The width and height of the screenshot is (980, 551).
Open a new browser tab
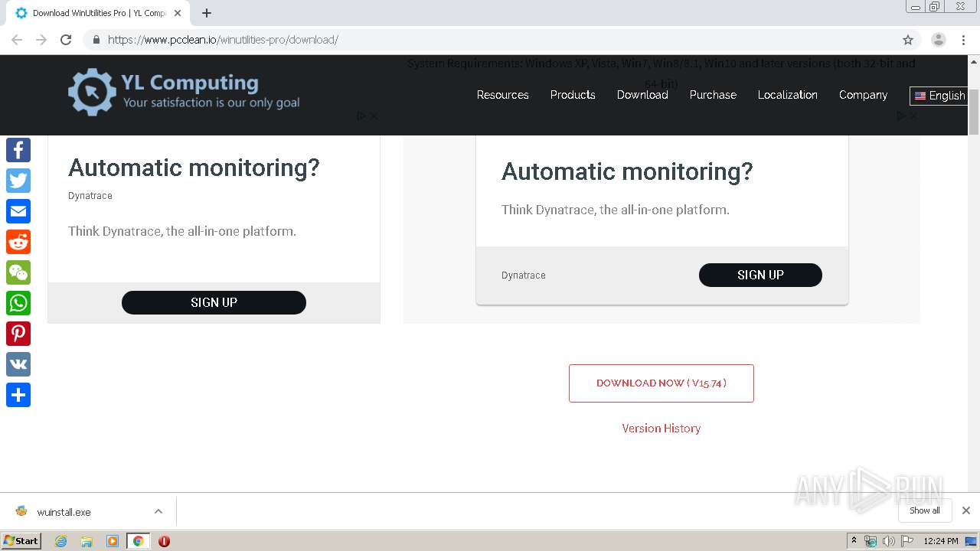pyautogui.click(x=207, y=13)
